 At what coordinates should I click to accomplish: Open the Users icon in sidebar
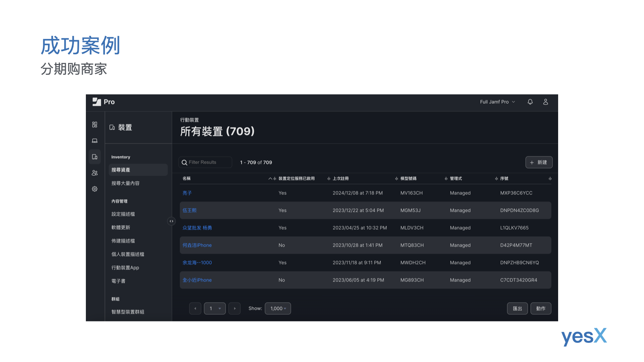point(95,173)
